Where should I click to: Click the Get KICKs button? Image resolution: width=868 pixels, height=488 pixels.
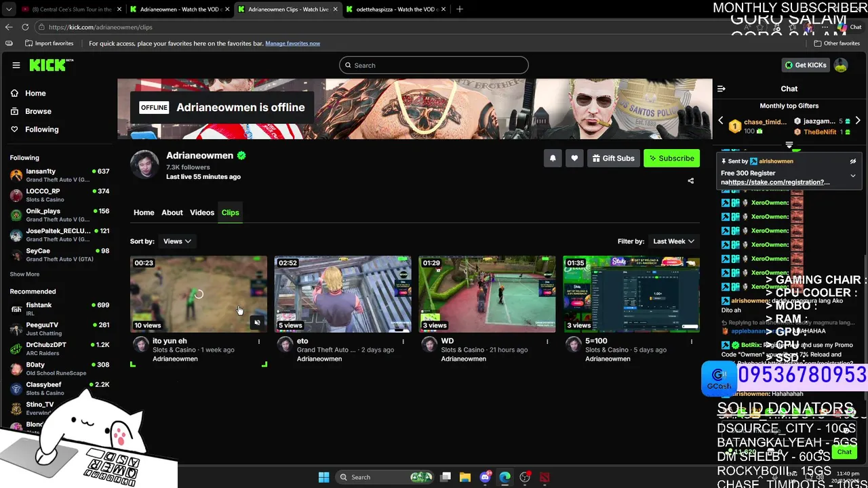pyautogui.click(x=806, y=65)
